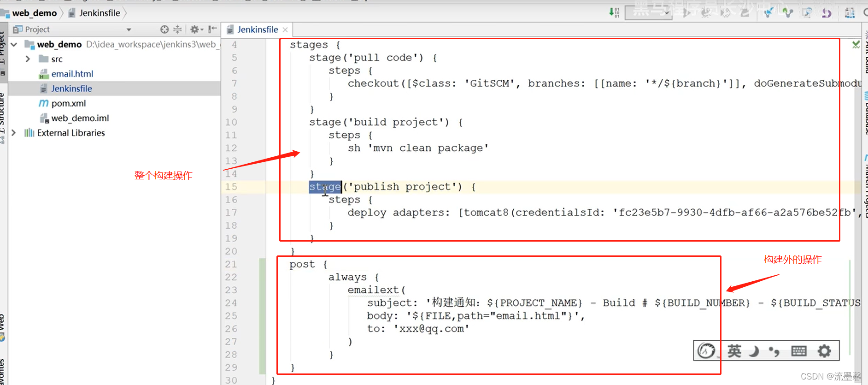
Task: Click the Debug bug icon
Action: coord(705,13)
